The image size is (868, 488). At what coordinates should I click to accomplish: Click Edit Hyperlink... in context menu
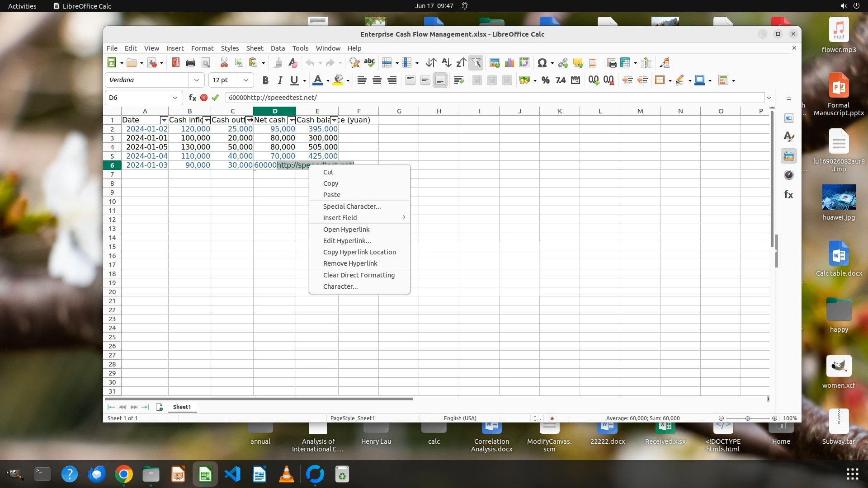[x=347, y=241]
